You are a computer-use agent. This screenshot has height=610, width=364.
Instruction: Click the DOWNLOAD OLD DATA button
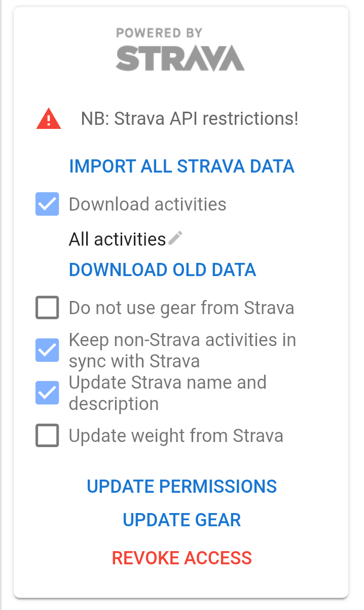coord(162,269)
